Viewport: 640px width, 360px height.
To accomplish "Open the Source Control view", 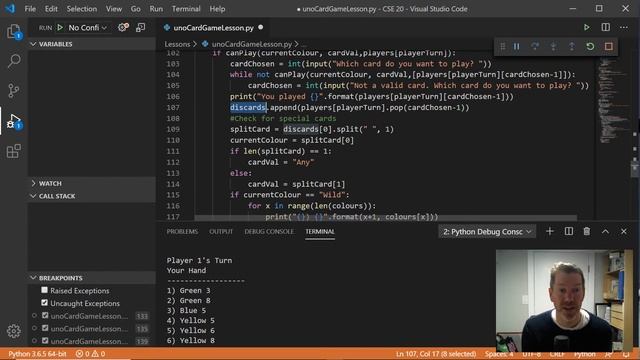I will click(x=13, y=90).
